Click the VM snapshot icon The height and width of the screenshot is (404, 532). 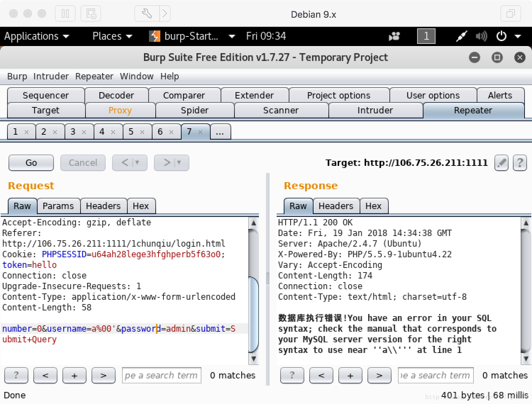91,14
